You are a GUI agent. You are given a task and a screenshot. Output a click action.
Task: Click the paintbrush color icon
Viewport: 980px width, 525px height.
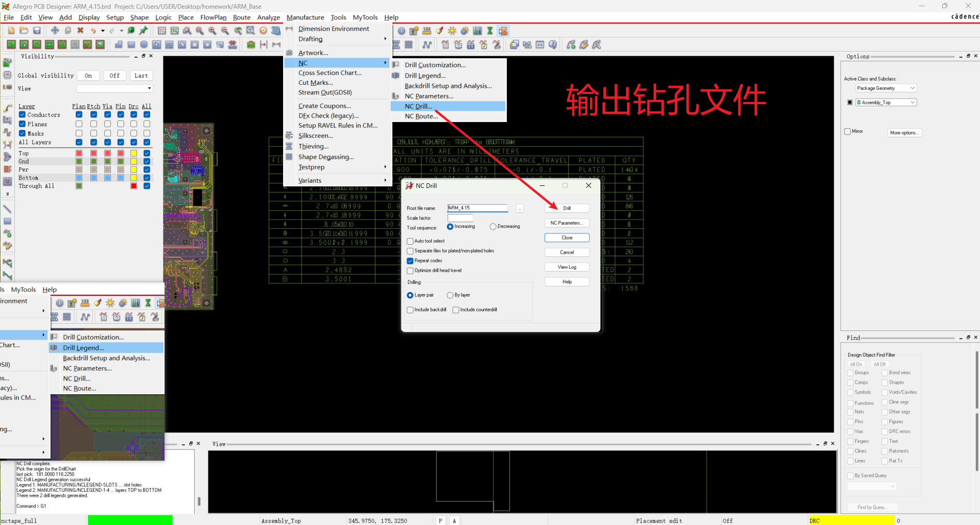coord(439,31)
